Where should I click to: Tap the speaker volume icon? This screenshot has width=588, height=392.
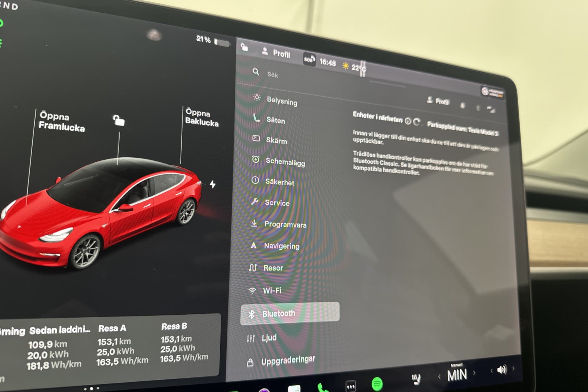[502, 369]
